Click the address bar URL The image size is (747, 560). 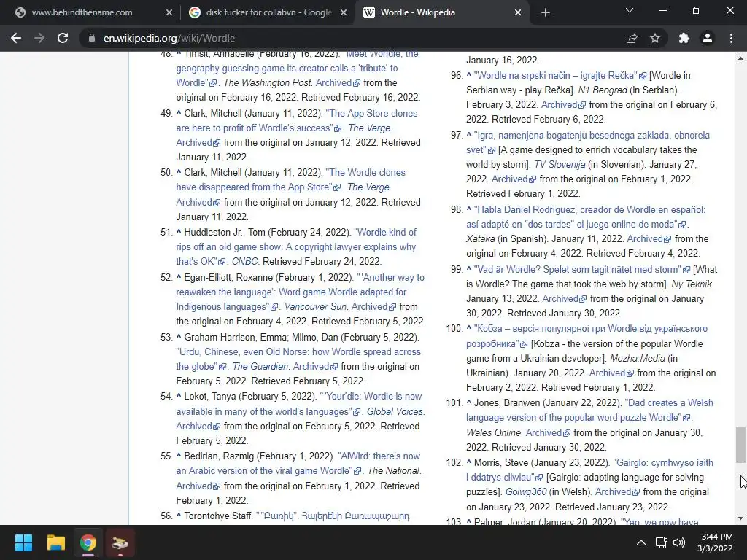169,38
